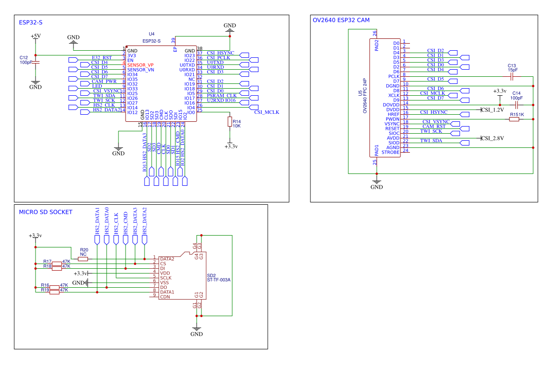Click the GND symbol below the SD socket
Image resolution: width=554 pixels, height=392 pixels.
click(196, 328)
